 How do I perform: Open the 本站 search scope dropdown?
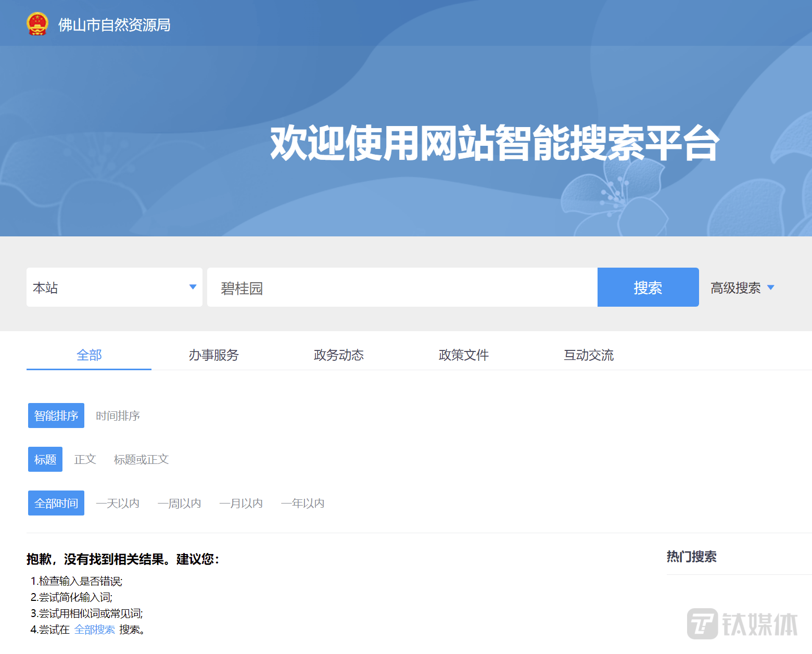point(114,287)
